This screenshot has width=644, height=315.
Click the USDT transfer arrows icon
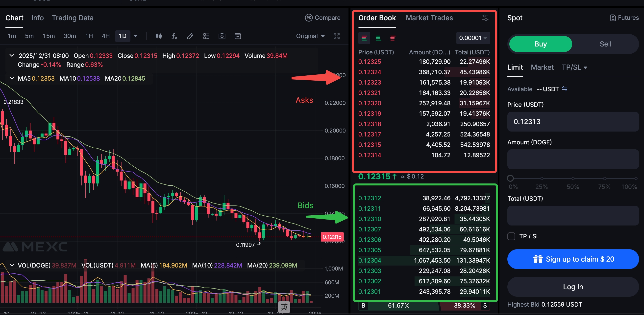click(x=565, y=89)
